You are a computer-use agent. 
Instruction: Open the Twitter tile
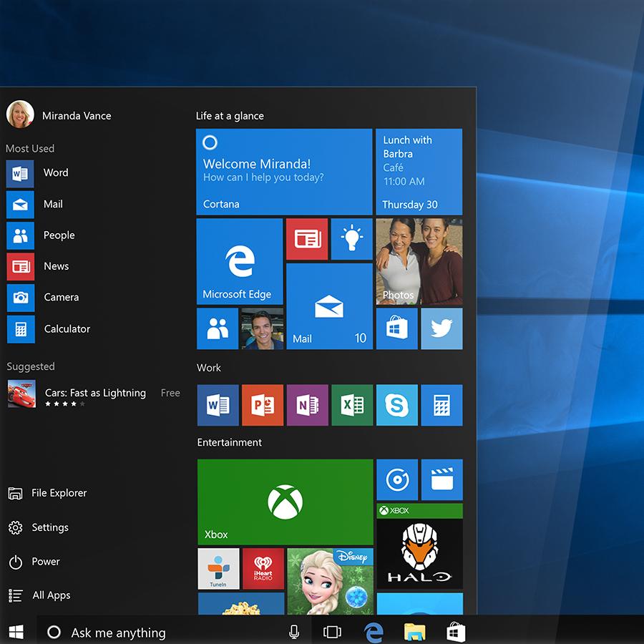click(441, 329)
